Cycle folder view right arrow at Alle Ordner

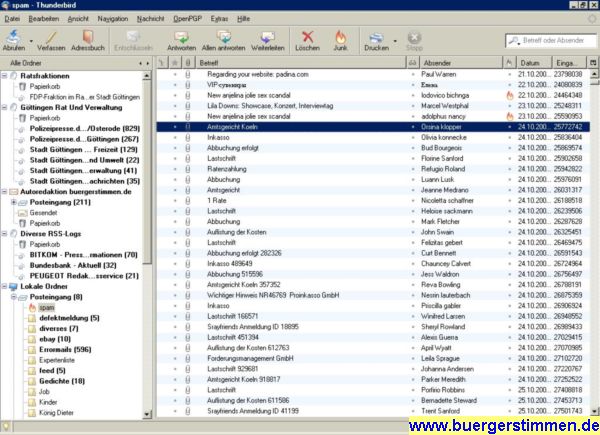pyautogui.click(x=148, y=63)
